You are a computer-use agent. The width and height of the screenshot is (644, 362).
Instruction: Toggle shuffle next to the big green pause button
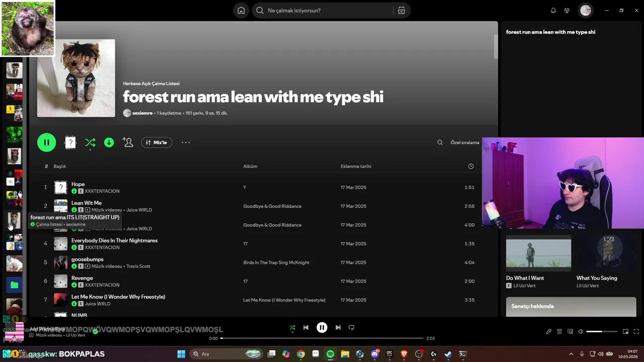click(90, 143)
